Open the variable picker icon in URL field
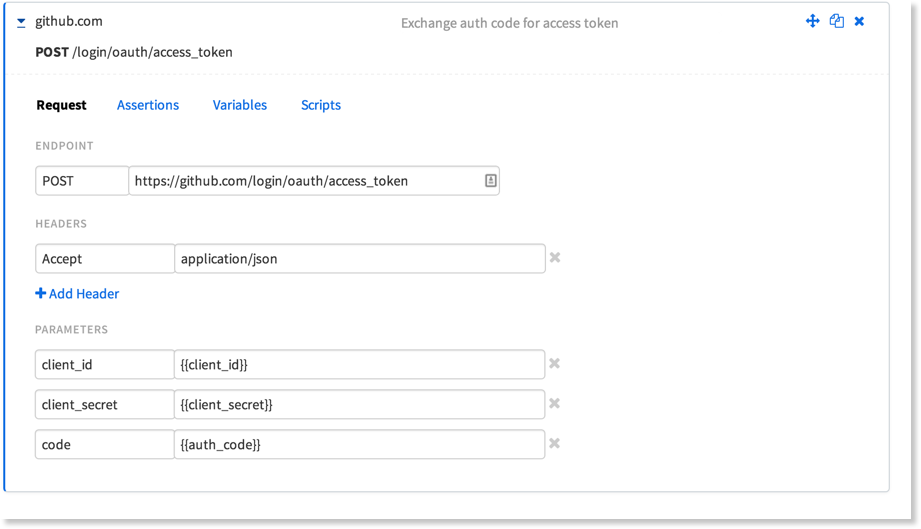Viewport: 921px width, 529px height. coord(490,181)
